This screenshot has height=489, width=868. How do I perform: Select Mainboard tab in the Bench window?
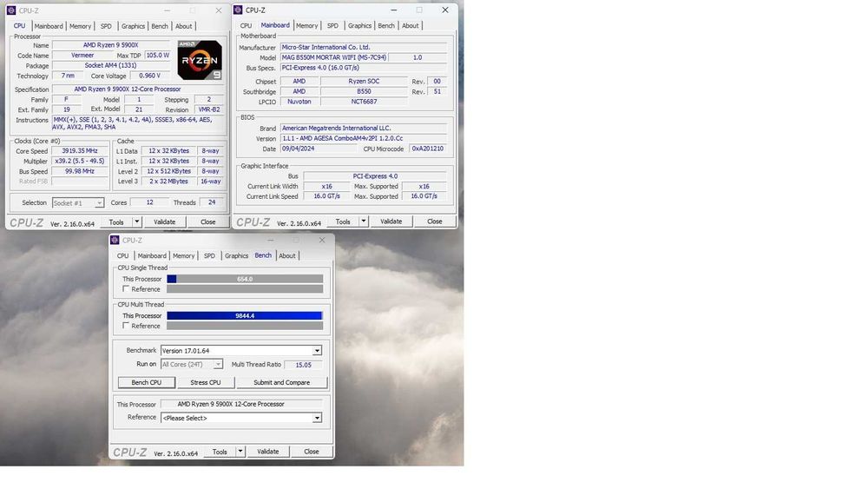point(152,256)
